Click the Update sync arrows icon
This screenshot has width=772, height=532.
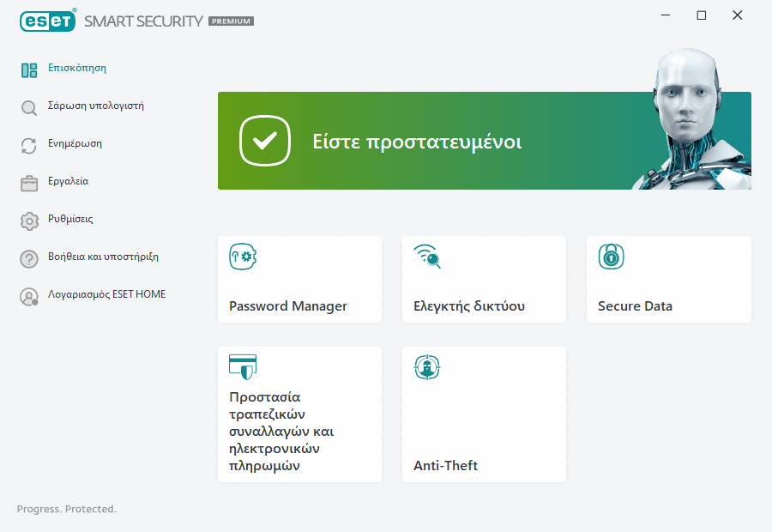click(28, 144)
